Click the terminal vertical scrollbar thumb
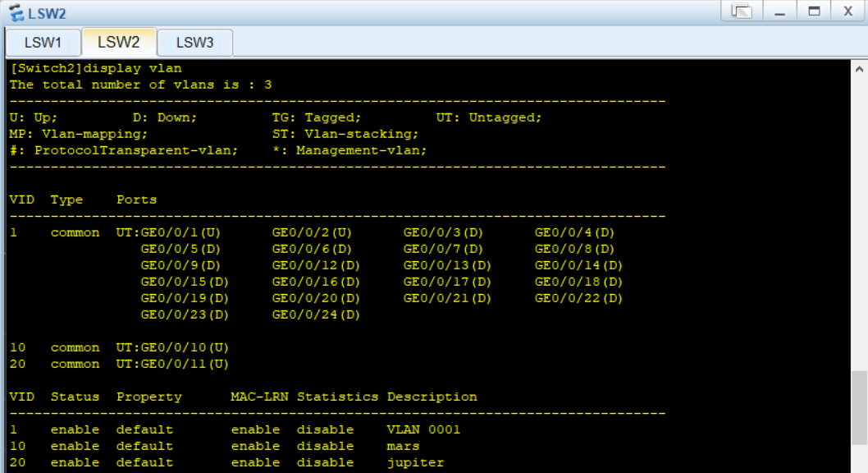Image resolution: width=868 pixels, height=473 pixels. coord(859,407)
